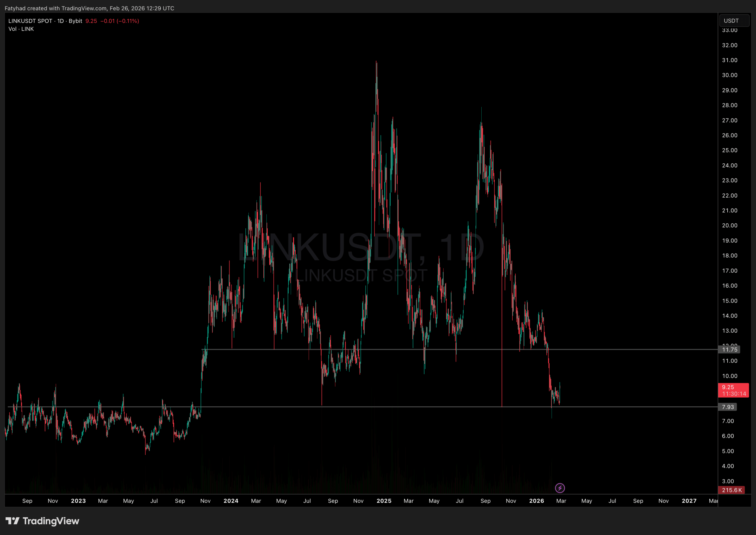Screen dimensions: 756x535
Task: Select 2025 on the time axis
Action: pos(384,501)
